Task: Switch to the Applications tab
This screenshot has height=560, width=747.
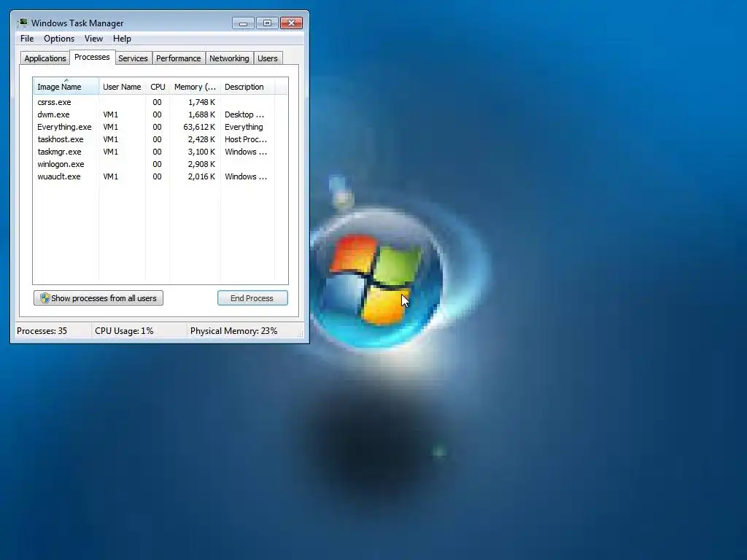Action: 45,58
